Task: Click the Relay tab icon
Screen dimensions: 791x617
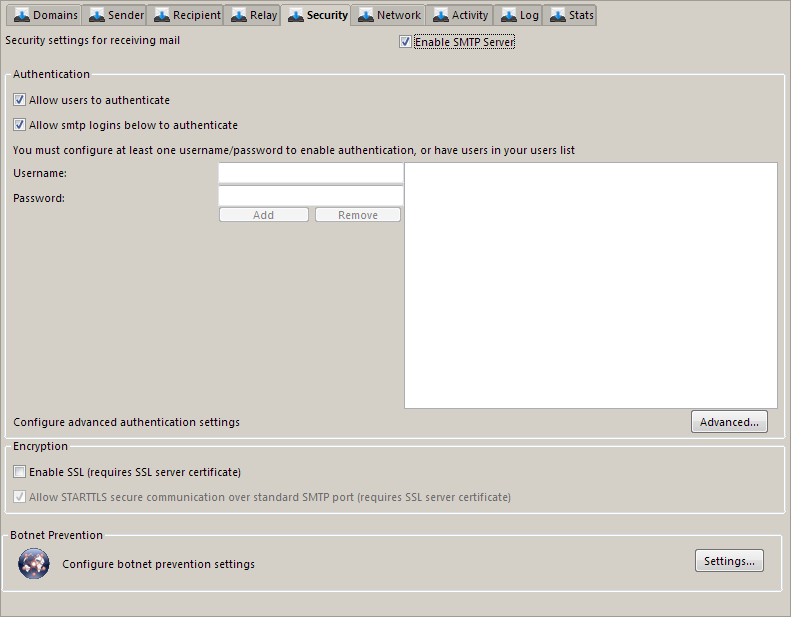Action: tap(239, 15)
